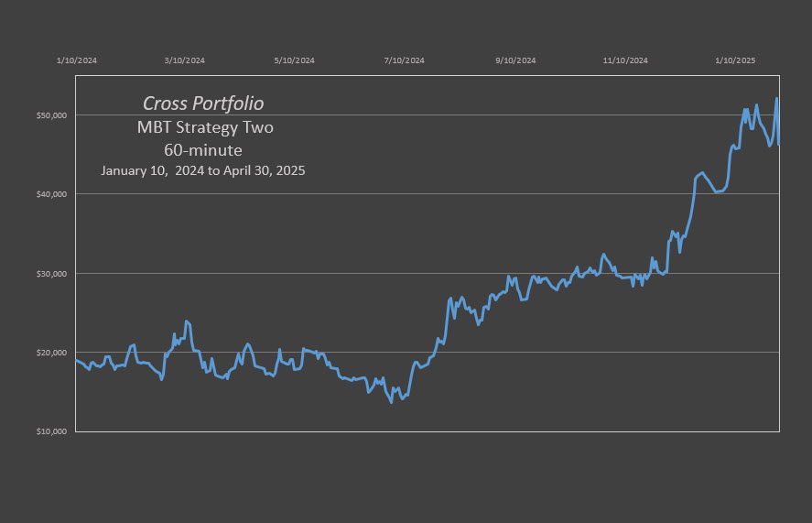812x523 pixels.
Task: Click the equity line's peak above $50,000
Action: (x=776, y=99)
